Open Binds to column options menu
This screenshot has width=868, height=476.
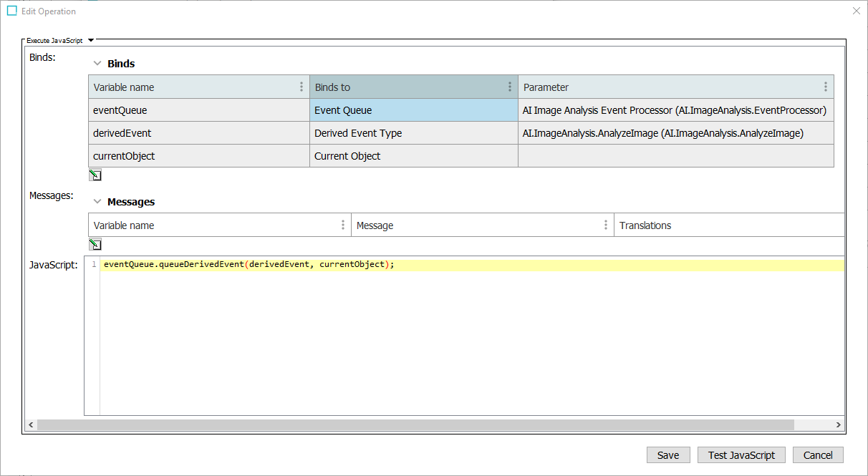coord(509,87)
